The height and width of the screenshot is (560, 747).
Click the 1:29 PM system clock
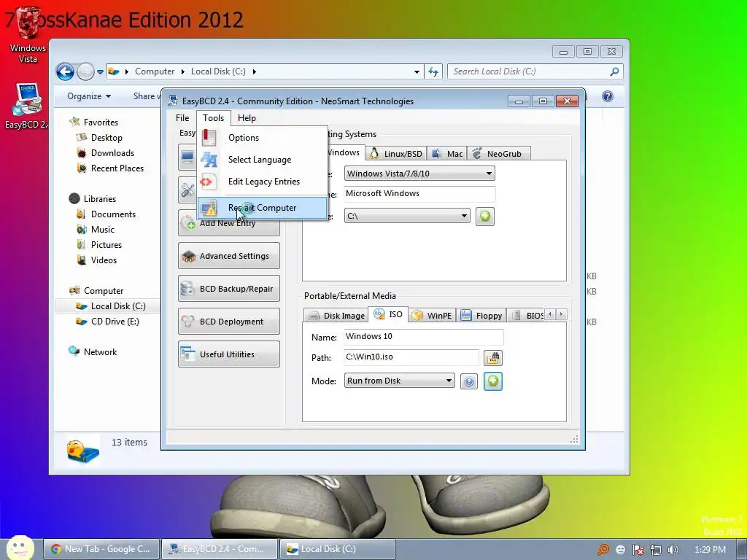click(x=710, y=550)
